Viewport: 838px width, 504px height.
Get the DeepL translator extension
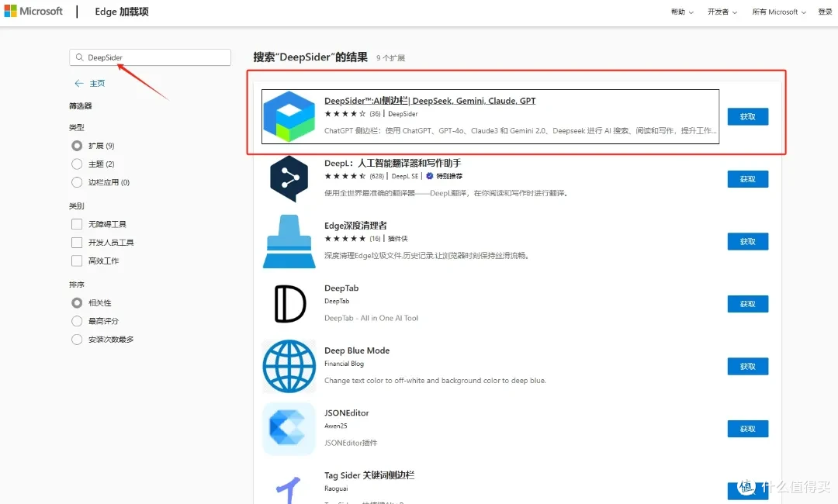748,179
